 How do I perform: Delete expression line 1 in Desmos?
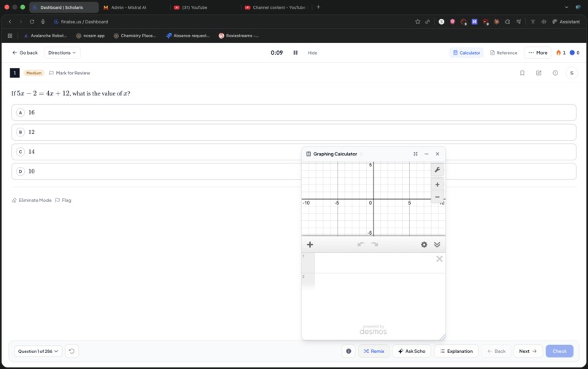439,259
